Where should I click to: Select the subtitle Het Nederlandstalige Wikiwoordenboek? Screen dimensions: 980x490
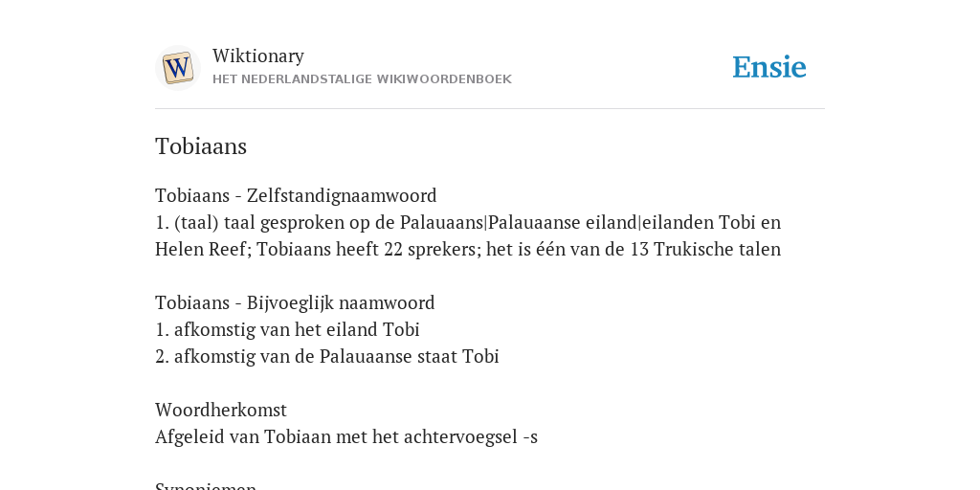click(362, 79)
